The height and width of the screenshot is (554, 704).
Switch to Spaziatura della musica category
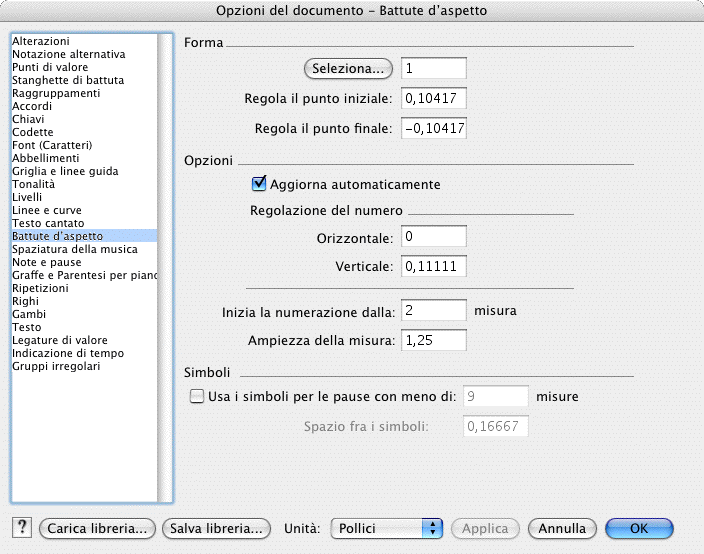coord(74,249)
